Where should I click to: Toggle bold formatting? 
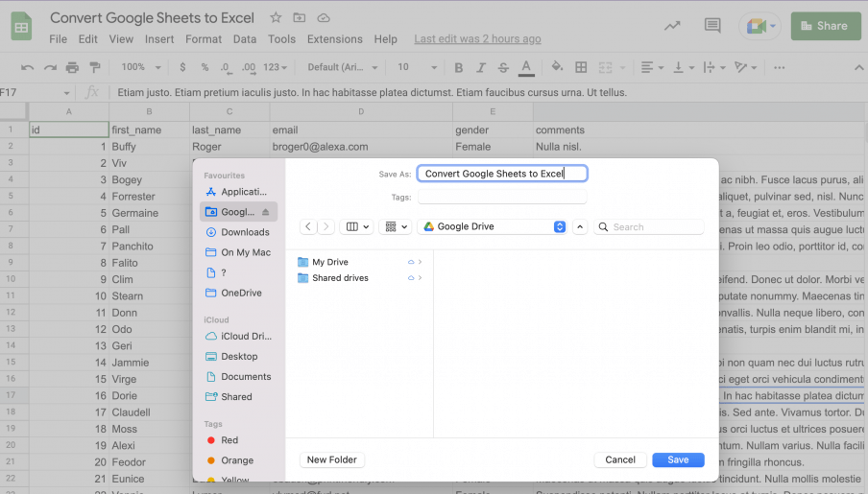458,67
